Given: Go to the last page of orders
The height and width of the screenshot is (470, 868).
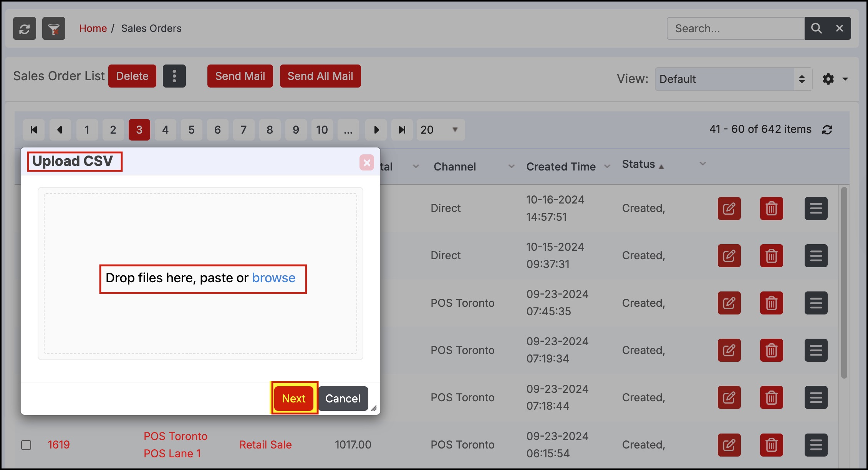Looking at the screenshot, I should (x=402, y=130).
